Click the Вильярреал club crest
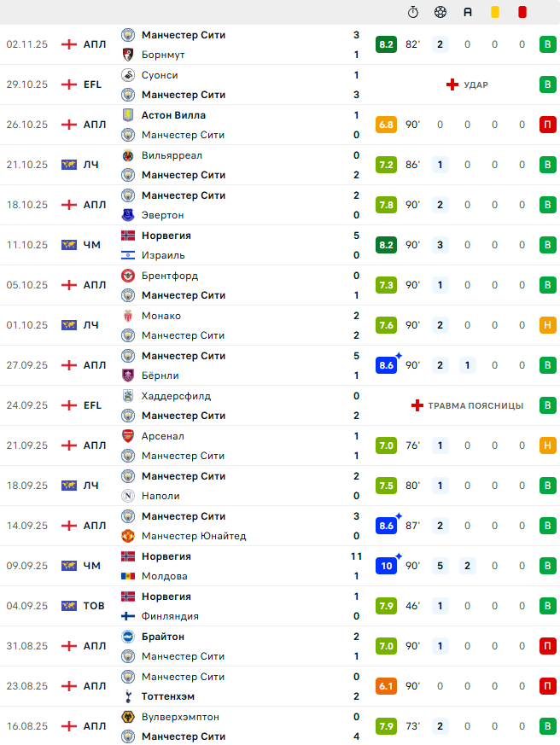The height and width of the screenshot is (745, 560). pos(128,155)
